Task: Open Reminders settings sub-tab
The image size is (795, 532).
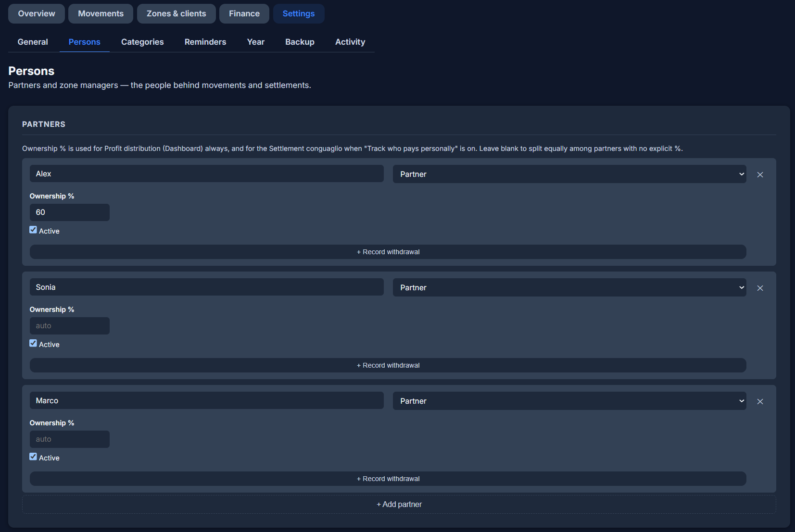Action: 205,42
